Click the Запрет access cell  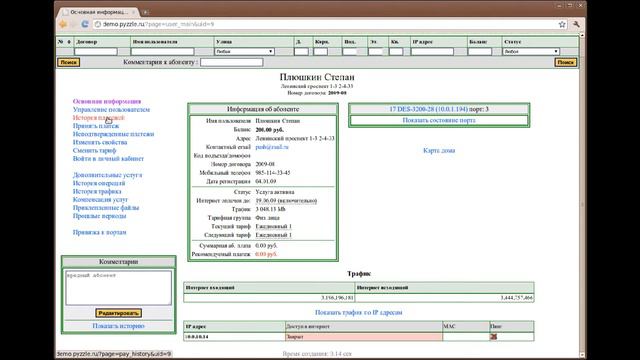coord(364,337)
